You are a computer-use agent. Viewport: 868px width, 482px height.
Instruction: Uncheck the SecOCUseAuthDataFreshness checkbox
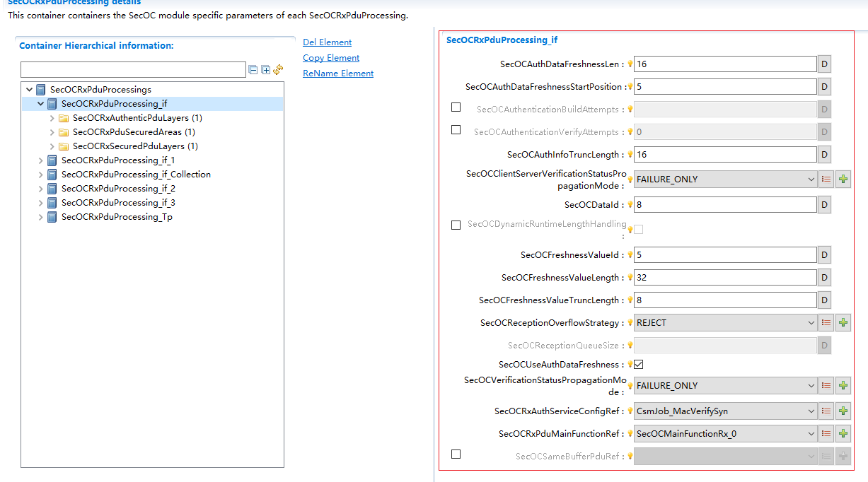(x=639, y=364)
